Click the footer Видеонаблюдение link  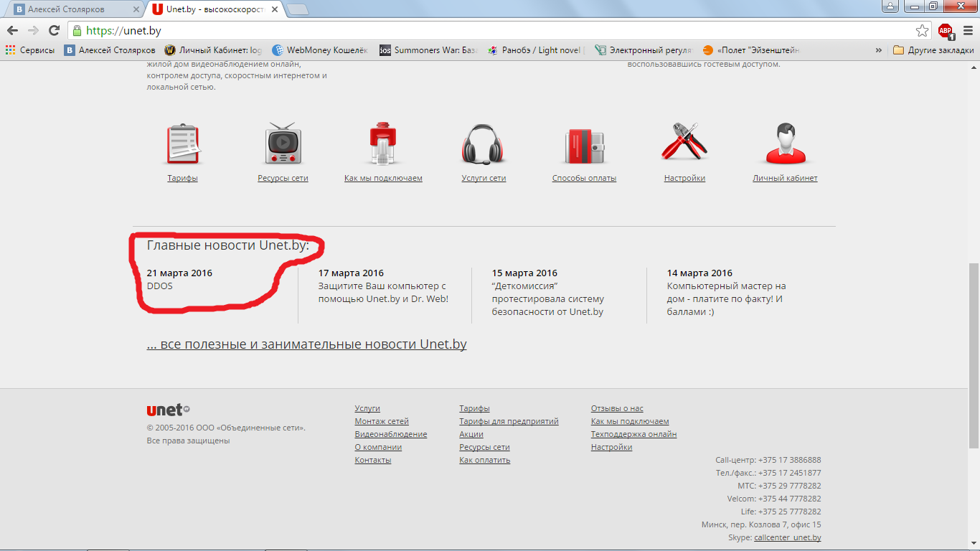tap(391, 434)
